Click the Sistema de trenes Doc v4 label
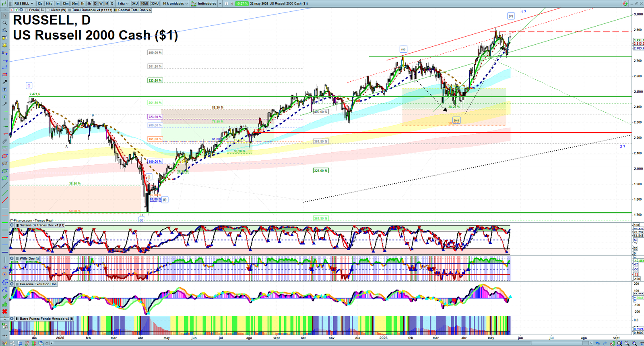 click(42, 225)
